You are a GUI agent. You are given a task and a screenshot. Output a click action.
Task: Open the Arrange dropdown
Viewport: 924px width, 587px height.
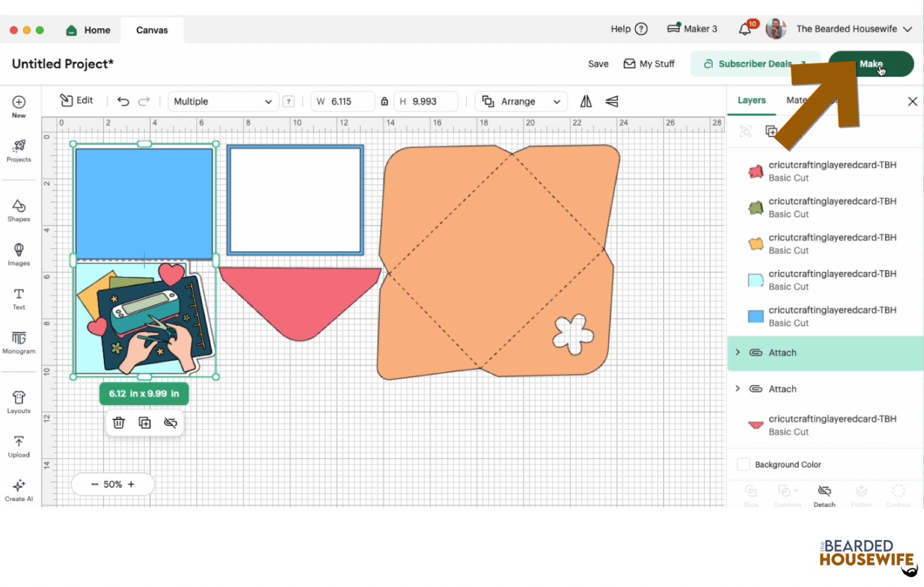(x=521, y=102)
